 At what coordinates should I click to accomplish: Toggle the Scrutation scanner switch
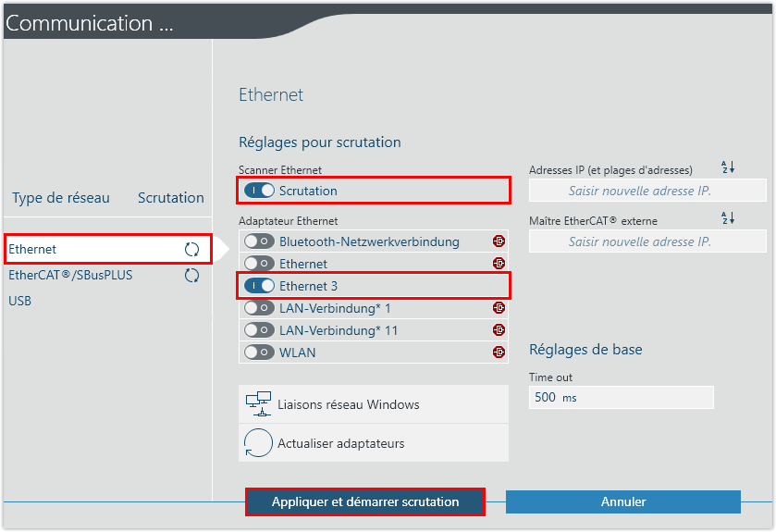tap(260, 191)
